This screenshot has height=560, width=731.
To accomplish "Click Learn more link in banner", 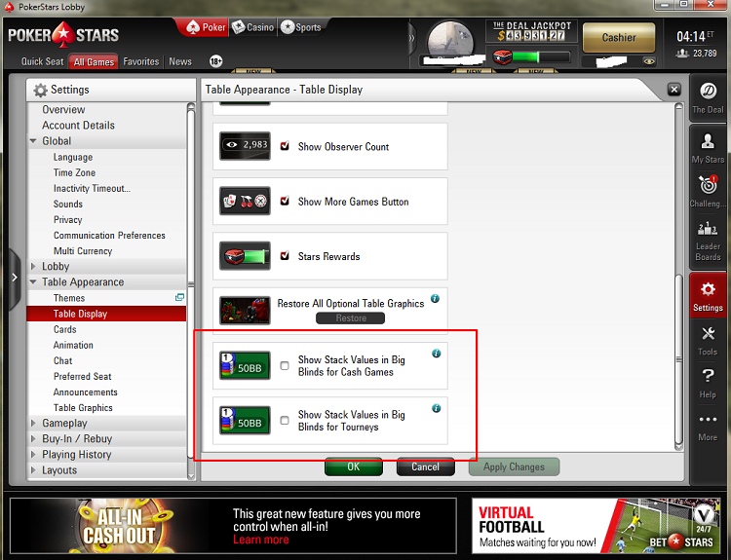I will click(x=261, y=540).
